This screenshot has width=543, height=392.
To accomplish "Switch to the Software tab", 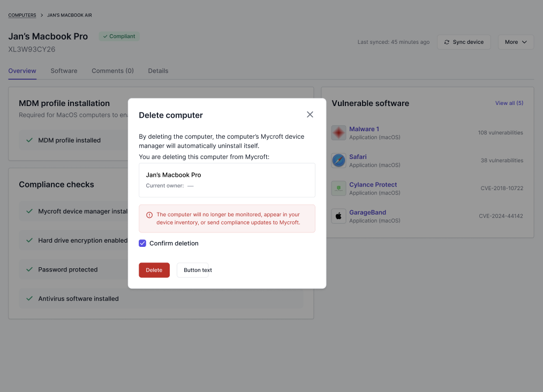I will 64,71.
